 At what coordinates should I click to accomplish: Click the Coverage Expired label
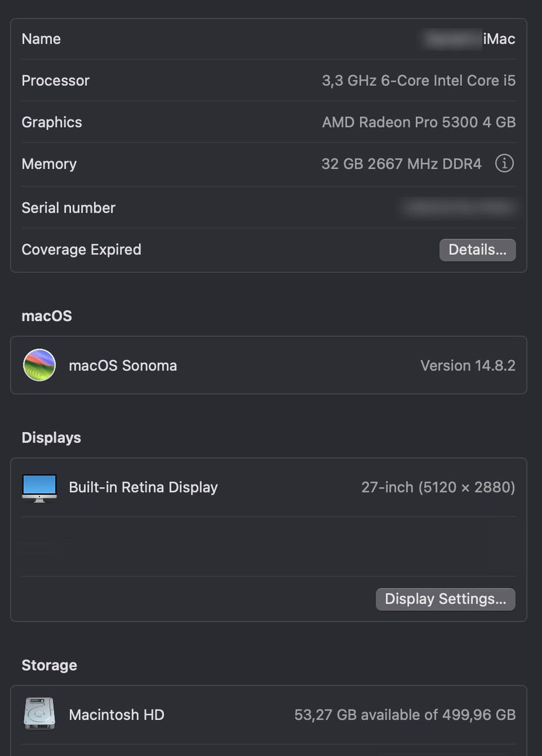point(81,250)
